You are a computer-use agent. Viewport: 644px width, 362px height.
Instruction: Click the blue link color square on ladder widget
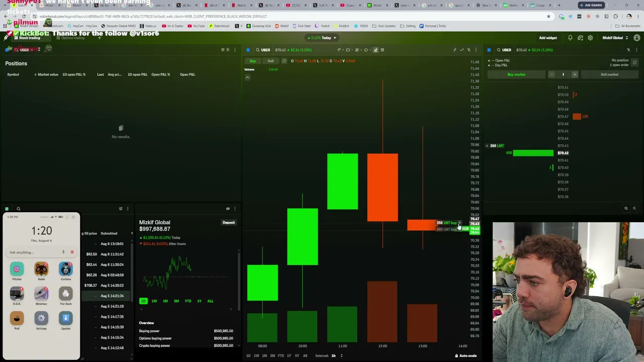(x=489, y=50)
